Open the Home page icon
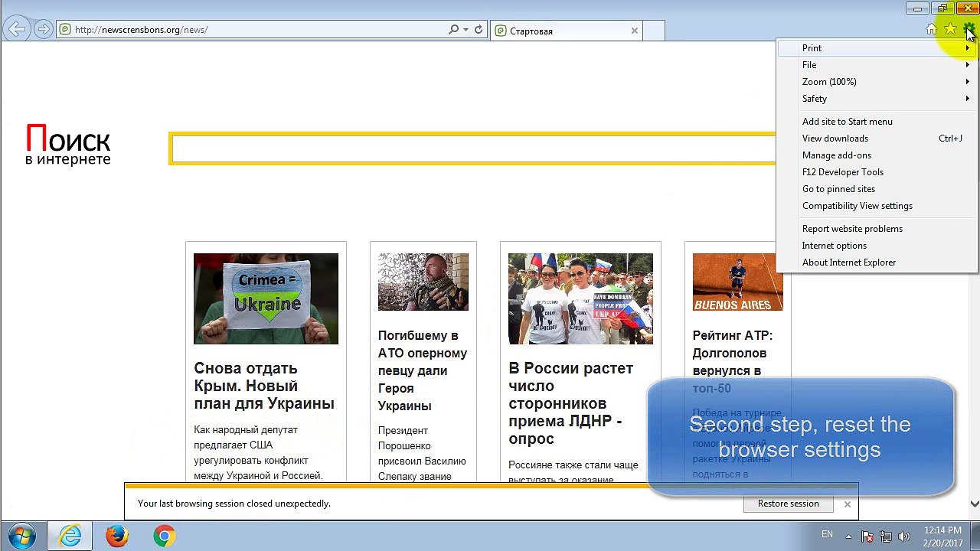This screenshot has width=980, height=551. 931,29
